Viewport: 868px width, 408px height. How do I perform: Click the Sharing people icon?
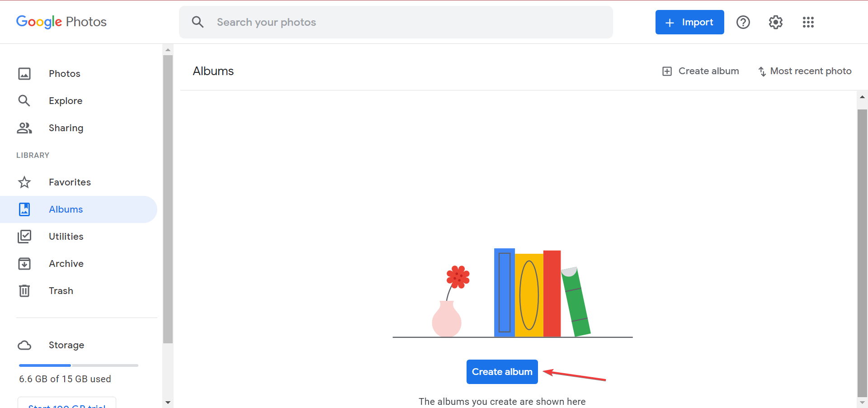point(24,128)
